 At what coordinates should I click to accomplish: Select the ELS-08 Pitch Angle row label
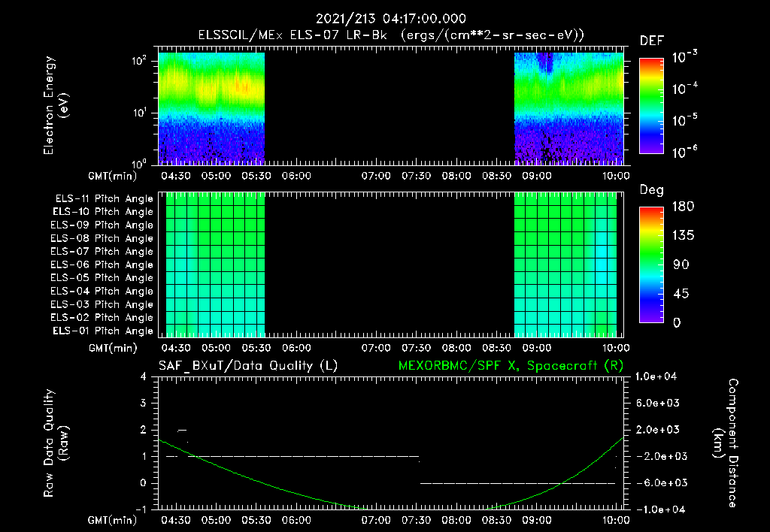(102, 238)
